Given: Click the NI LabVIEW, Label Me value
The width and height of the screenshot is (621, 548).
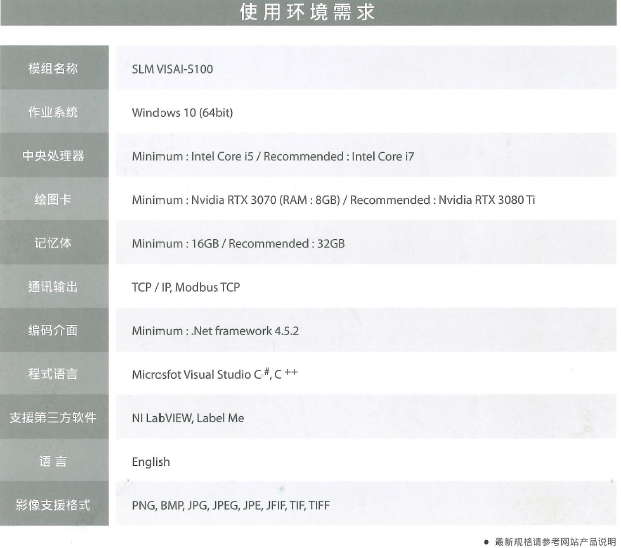Looking at the screenshot, I should tap(188, 418).
